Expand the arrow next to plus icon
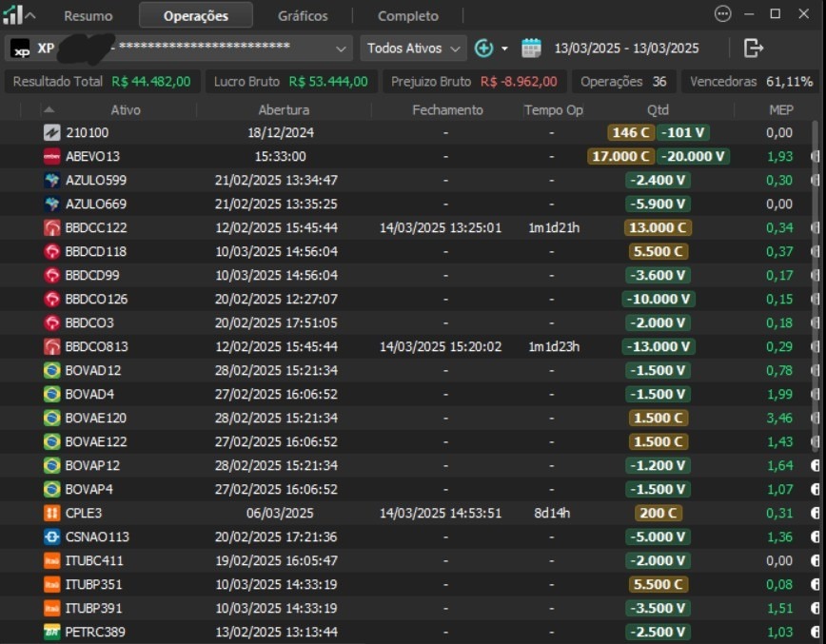Screen dimensions: 826x644 [x=504, y=49]
